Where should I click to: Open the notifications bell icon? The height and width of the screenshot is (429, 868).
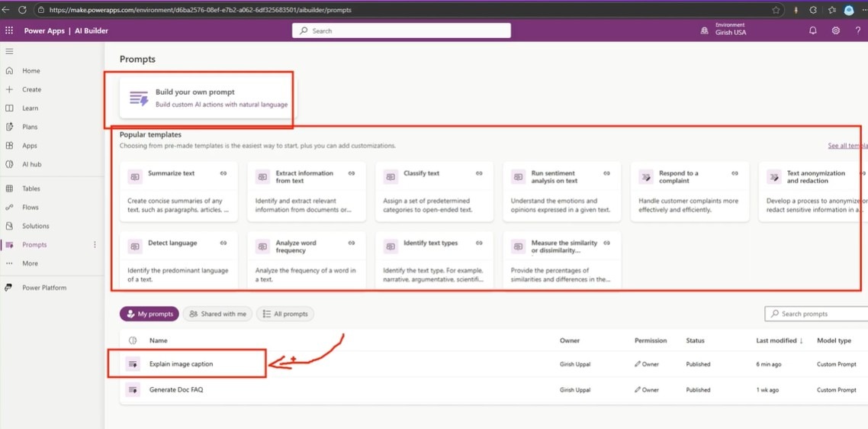[812, 31]
